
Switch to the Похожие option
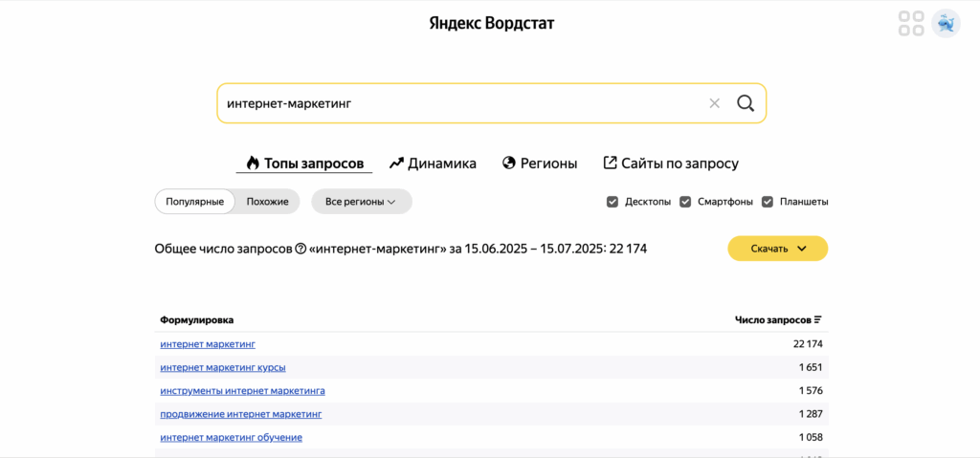268,202
